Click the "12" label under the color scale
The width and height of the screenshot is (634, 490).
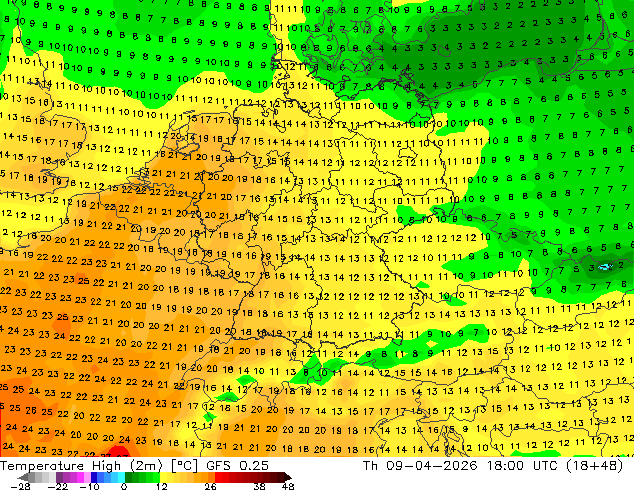pyautogui.click(x=162, y=486)
